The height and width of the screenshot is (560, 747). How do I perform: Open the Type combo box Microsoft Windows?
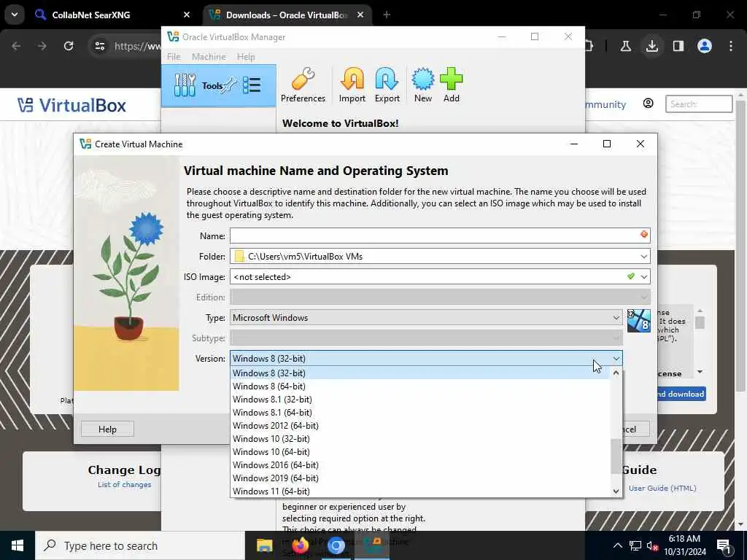(426, 318)
